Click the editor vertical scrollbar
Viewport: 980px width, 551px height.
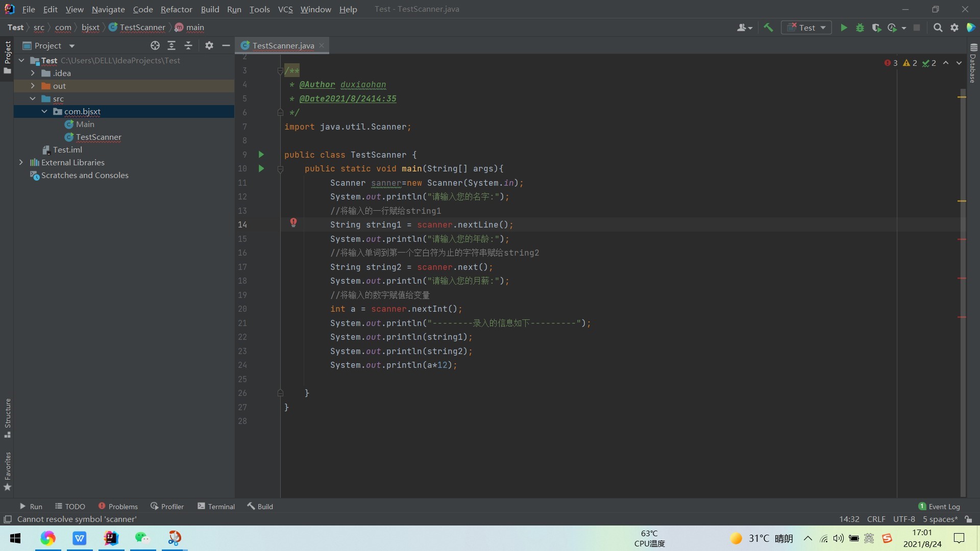coord(963,293)
